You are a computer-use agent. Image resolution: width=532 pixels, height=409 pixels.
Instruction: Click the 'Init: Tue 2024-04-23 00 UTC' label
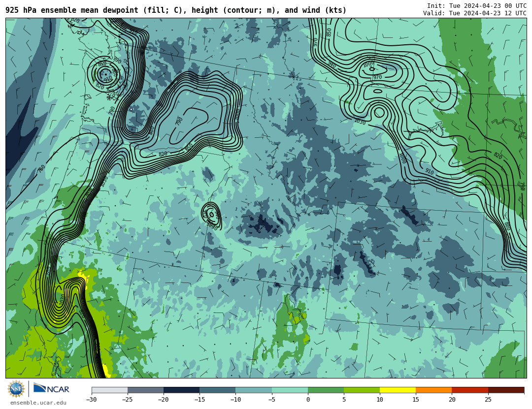coord(477,6)
